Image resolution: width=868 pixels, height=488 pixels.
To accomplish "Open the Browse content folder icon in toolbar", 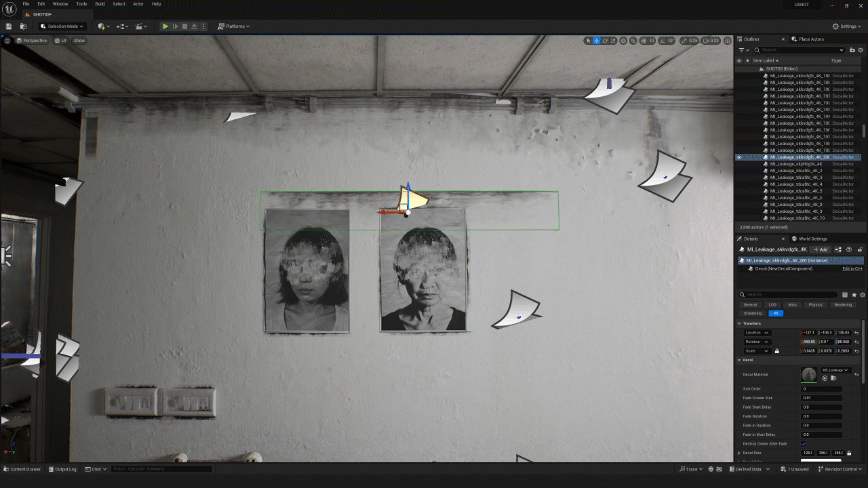I will point(23,26).
